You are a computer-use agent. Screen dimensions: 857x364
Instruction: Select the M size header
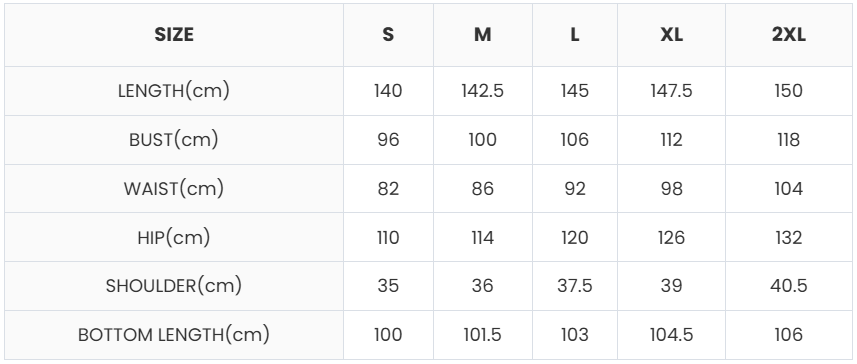(482, 35)
